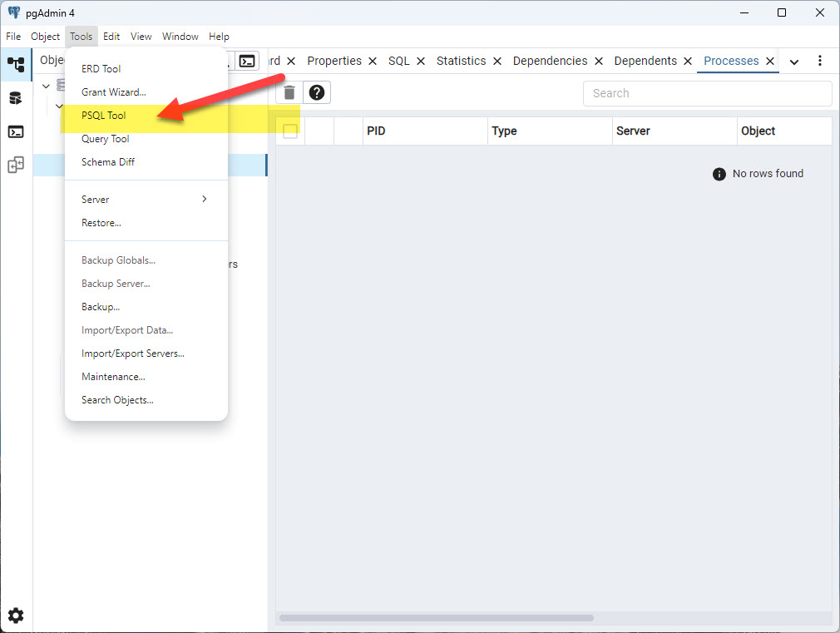
Task: Click the horizontal scrollbar below the processes table
Action: [x=437, y=618]
